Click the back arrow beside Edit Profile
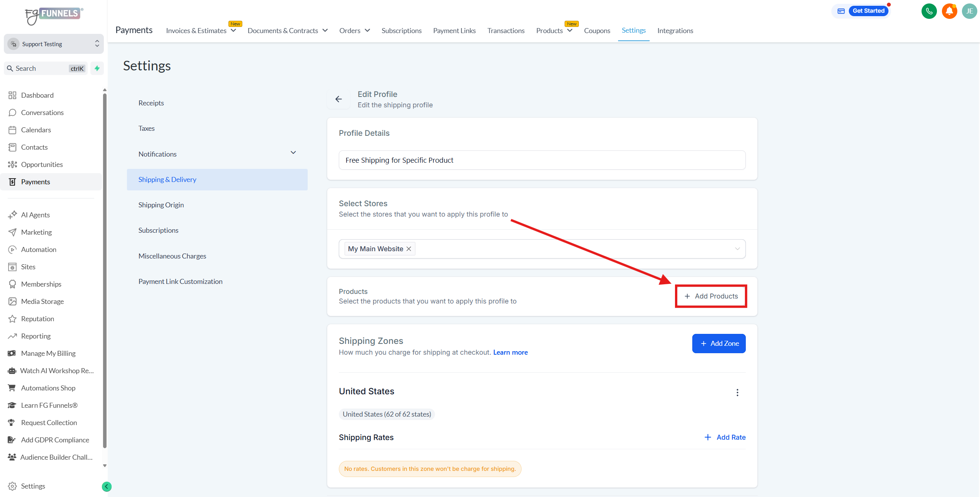This screenshot has height=497, width=980. [338, 99]
